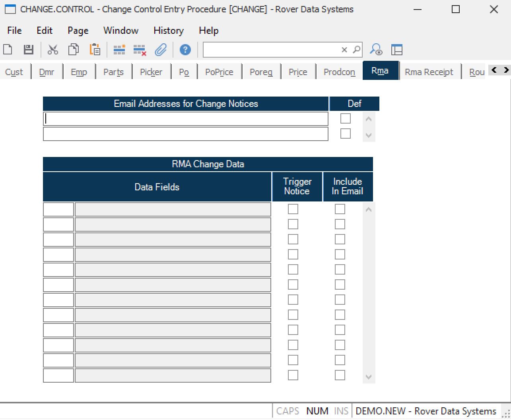Click the Insert row toolbar icon

click(119, 50)
